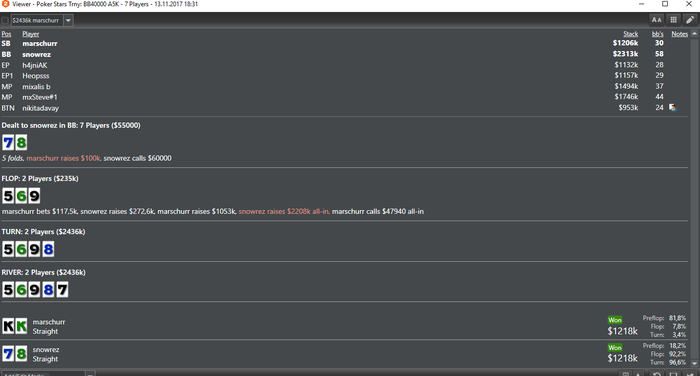Click the Won badge for marschurr
The width and height of the screenshot is (700, 376).
pos(615,320)
